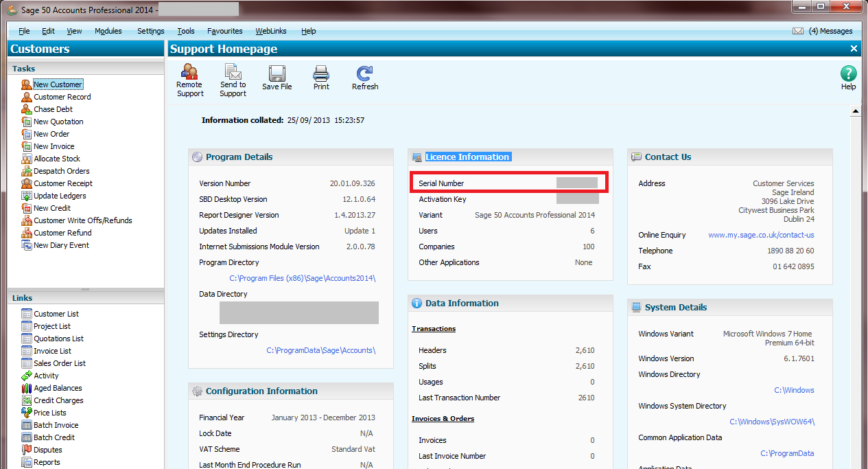Open the C:\Windows\SysWOW64\ link
The height and width of the screenshot is (469, 868).
coord(772,422)
